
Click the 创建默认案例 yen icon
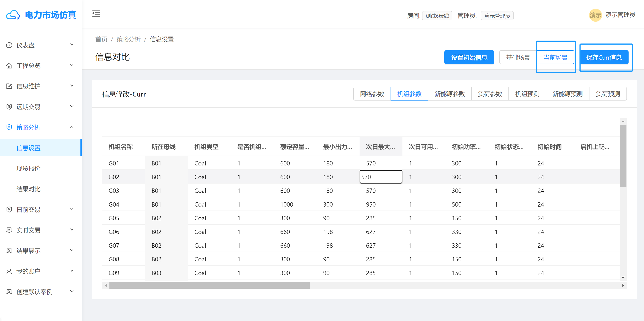(x=9, y=291)
